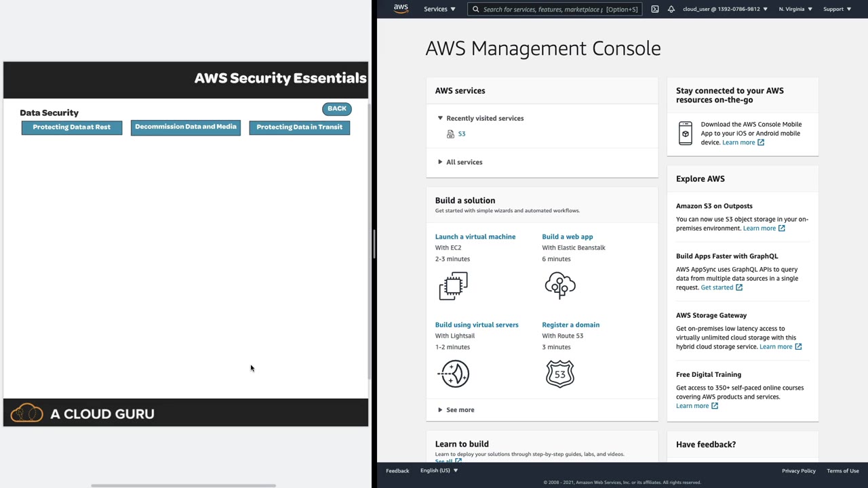The height and width of the screenshot is (488, 868).
Task: Click the Route 53 shield icon
Action: tap(560, 373)
